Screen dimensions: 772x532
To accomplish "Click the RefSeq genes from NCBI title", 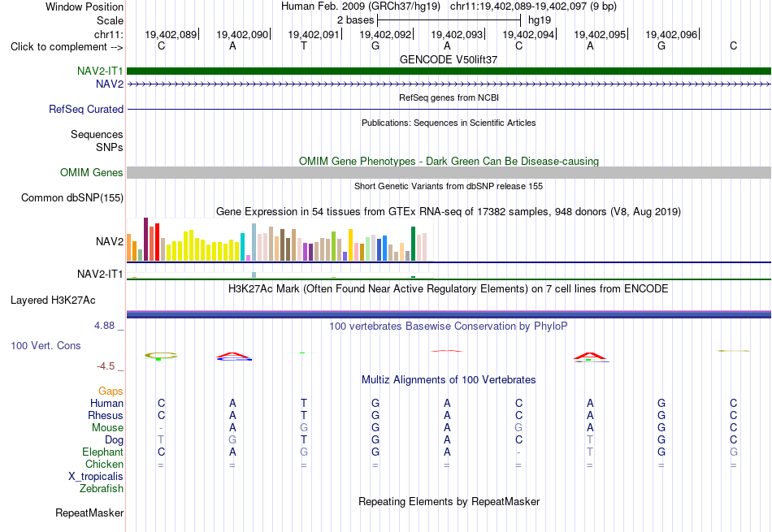I will pos(449,97).
